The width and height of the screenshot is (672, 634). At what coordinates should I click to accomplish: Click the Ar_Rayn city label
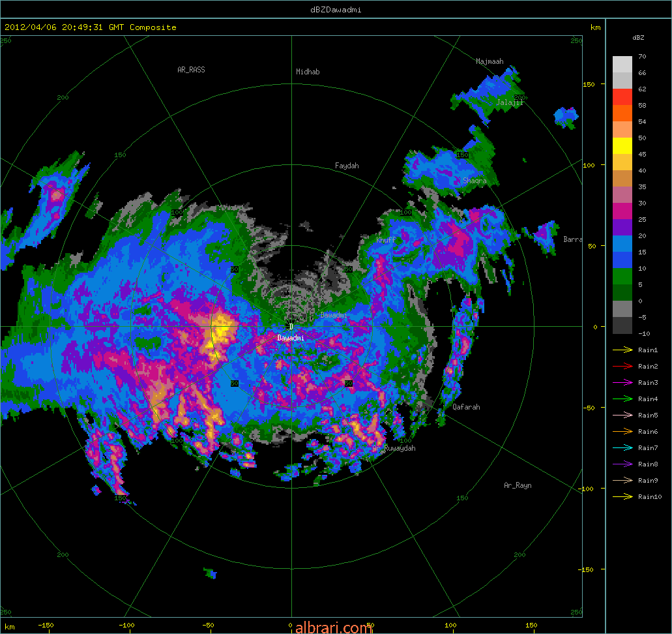pos(518,485)
